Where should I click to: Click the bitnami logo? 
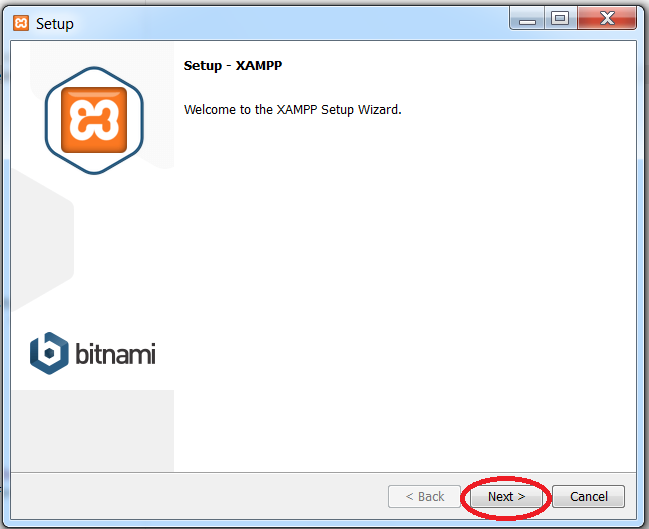[93, 353]
